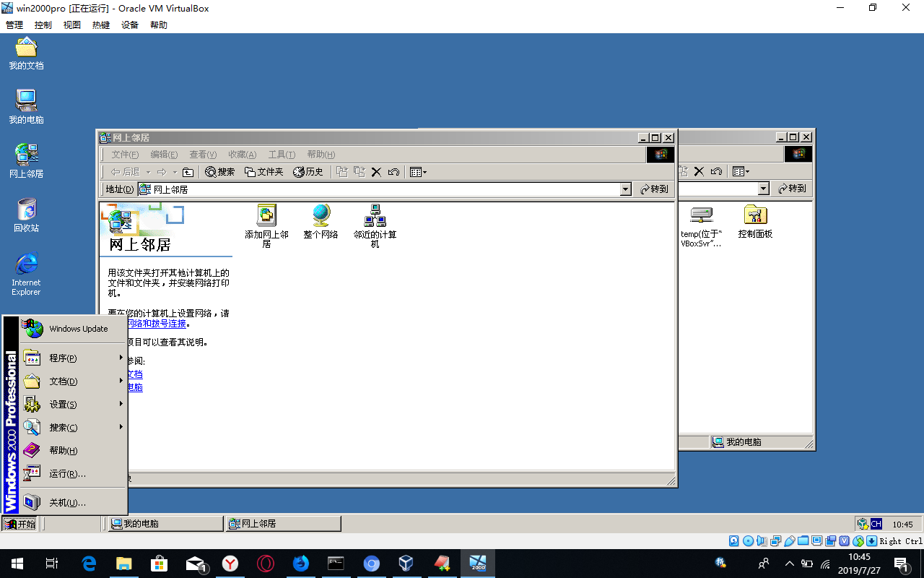This screenshot has width=924, height=578.
Task: Select the temp shared drive icon in 我的电脑
Action: coord(701,225)
